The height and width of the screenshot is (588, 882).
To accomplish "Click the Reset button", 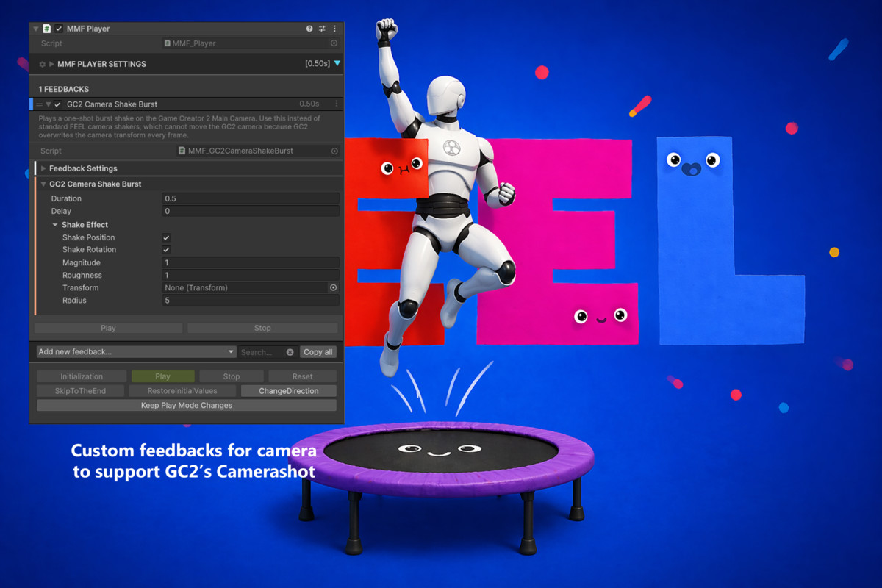I will [302, 376].
